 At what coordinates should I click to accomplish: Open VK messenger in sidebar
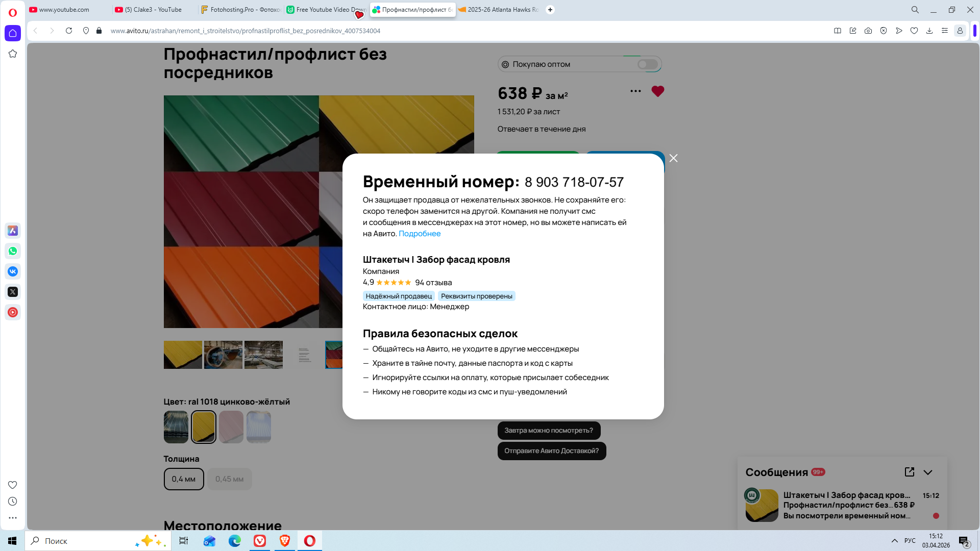pyautogui.click(x=13, y=271)
